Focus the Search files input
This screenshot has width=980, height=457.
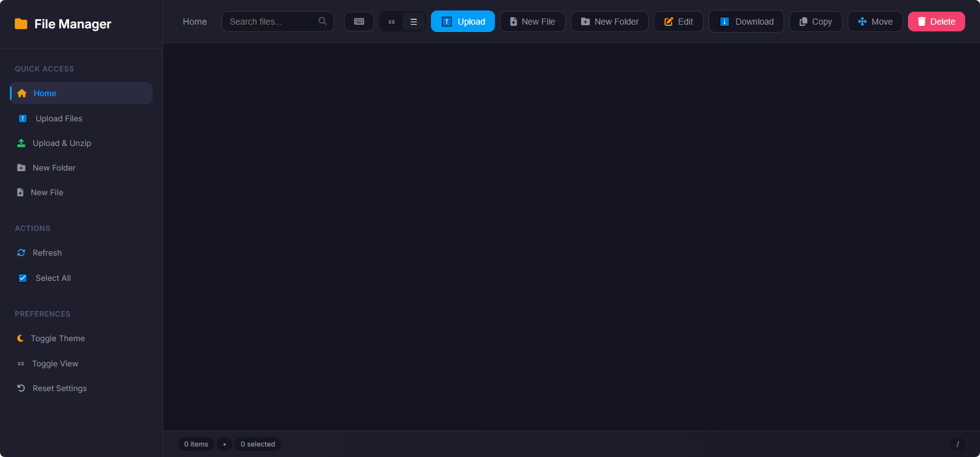click(278, 22)
